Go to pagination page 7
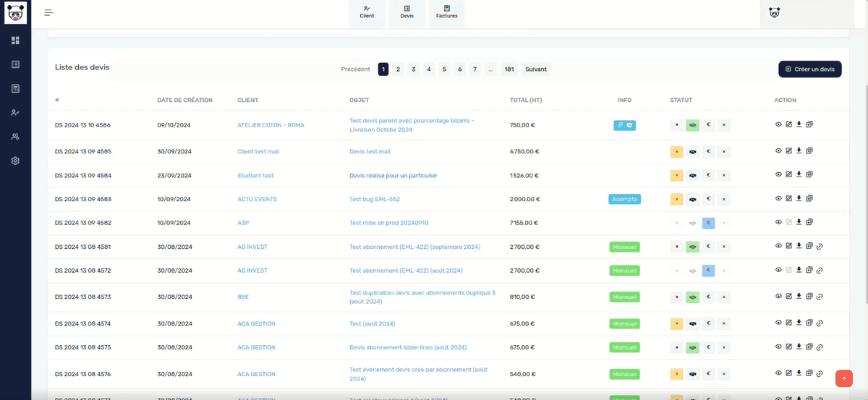This screenshot has width=868, height=400. pyautogui.click(x=475, y=69)
